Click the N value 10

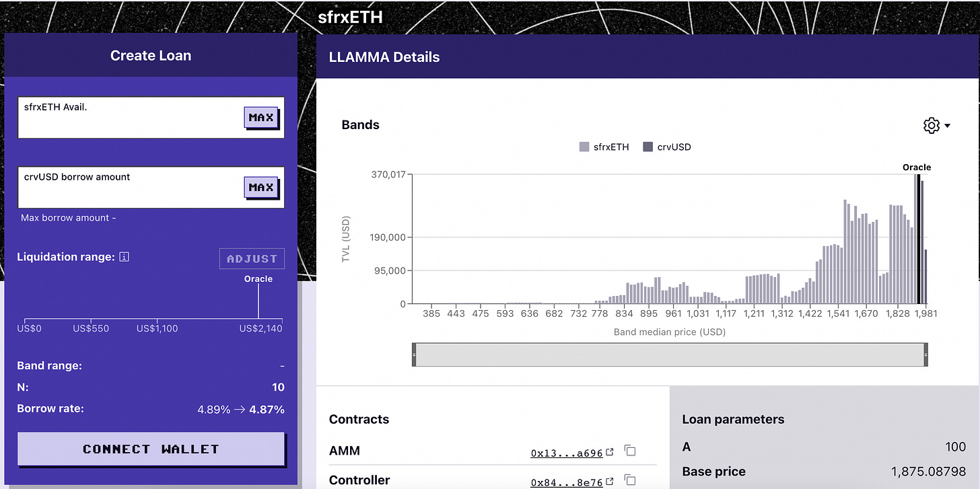coord(278,387)
